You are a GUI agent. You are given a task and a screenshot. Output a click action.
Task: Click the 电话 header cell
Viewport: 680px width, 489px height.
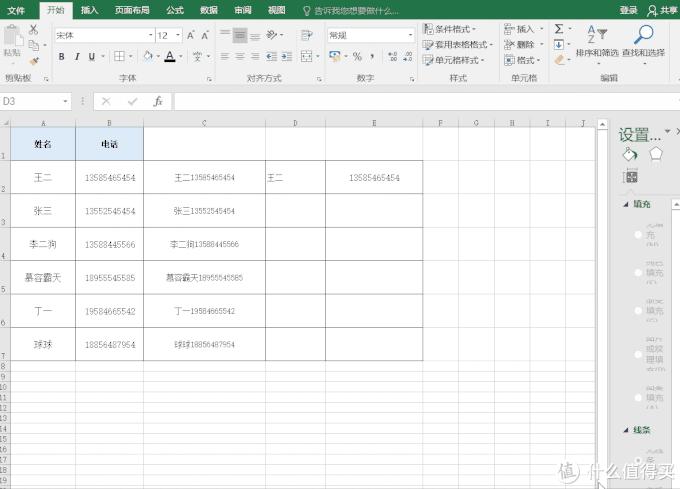pos(109,144)
